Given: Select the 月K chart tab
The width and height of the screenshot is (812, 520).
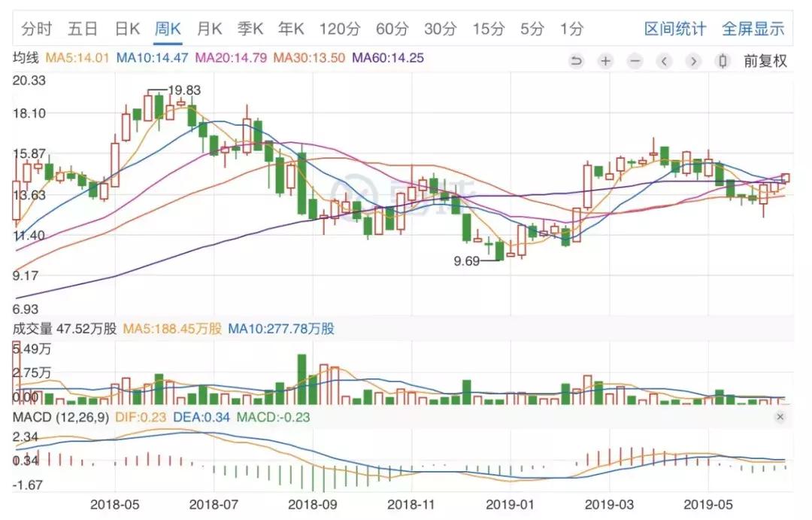Looking at the screenshot, I should pos(208,28).
